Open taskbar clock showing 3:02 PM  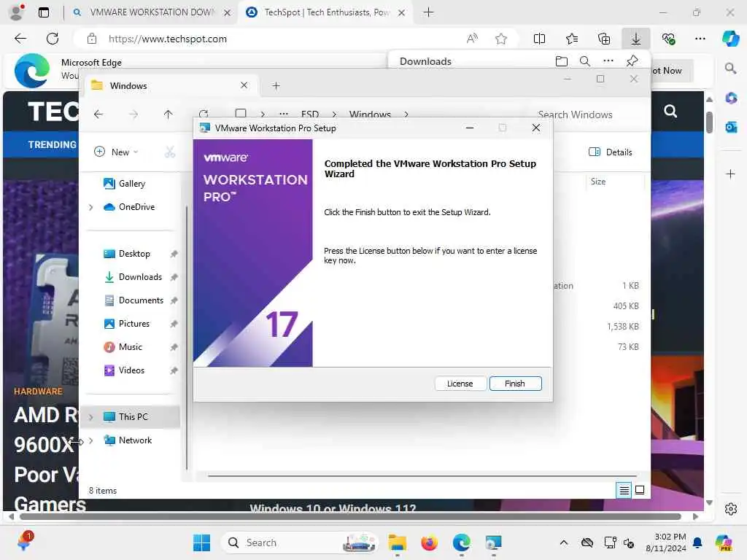tap(665, 542)
